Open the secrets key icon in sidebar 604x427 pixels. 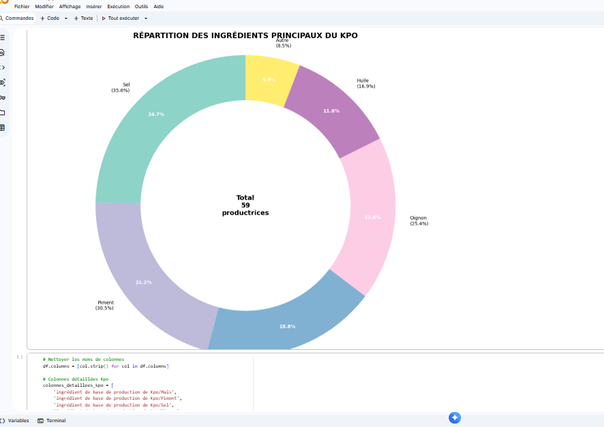[x=3, y=98]
